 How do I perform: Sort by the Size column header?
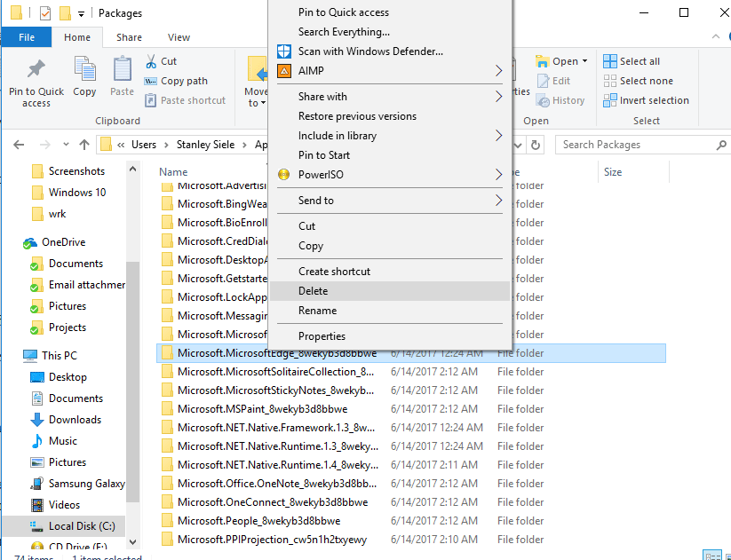click(613, 172)
